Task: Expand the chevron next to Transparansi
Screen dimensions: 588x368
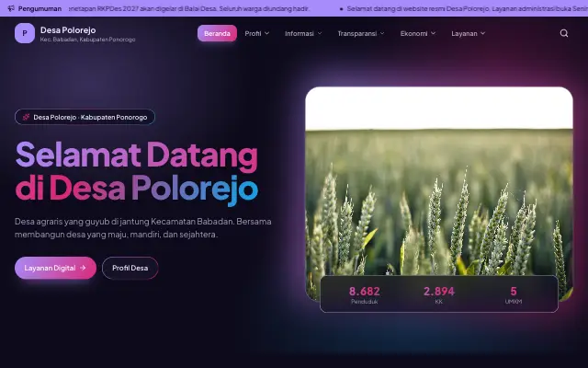Action: [382, 33]
